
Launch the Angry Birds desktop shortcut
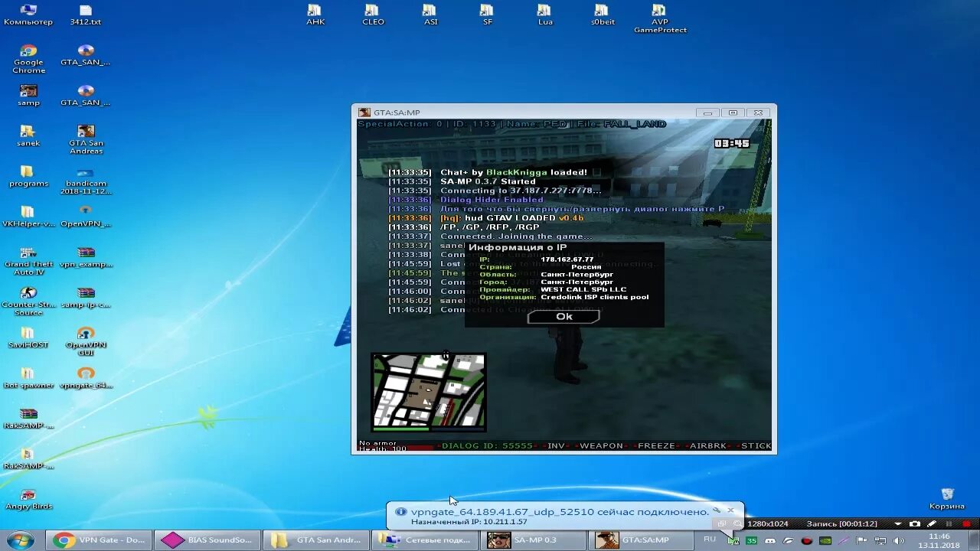pyautogui.click(x=28, y=500)
